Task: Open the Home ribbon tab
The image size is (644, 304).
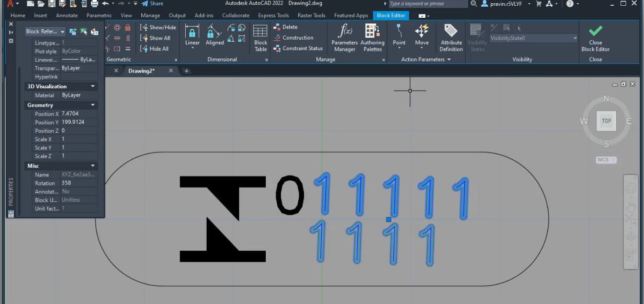Action: (18, 16)
